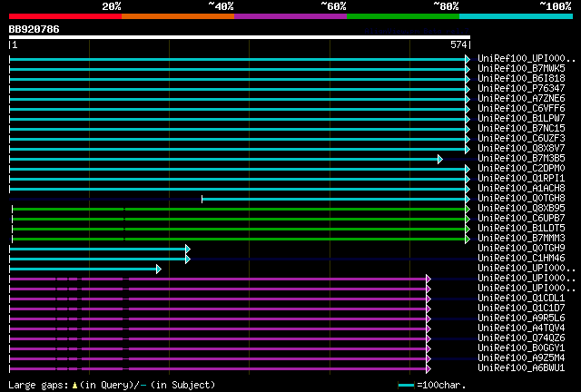
Task: Click the partial cyan bar in Q0TGH8 row
Action: coord(333,200)
